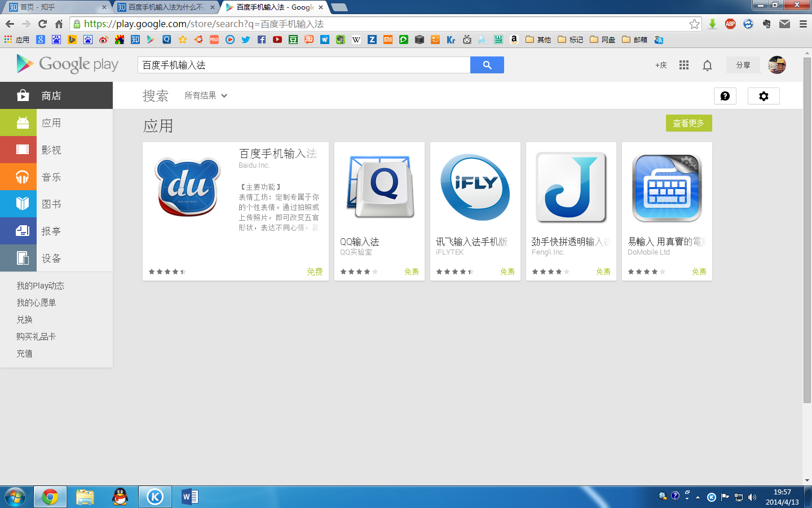Open the Ubuntu bookmark icon
Viewport: 812px width, 508px height.
click(x=198, y=40)
